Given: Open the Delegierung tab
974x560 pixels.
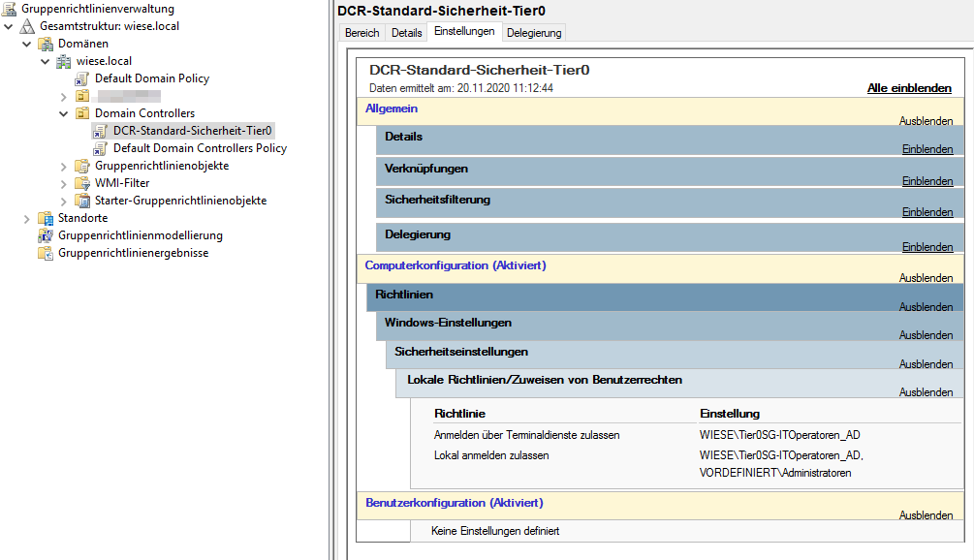Looking at the screenshot, I should (534, 33).
